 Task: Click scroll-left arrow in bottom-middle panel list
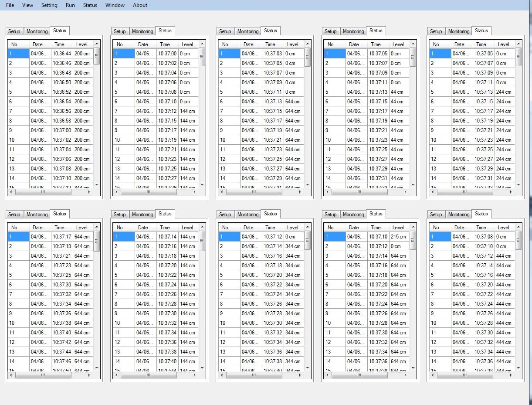pos(222,375)
